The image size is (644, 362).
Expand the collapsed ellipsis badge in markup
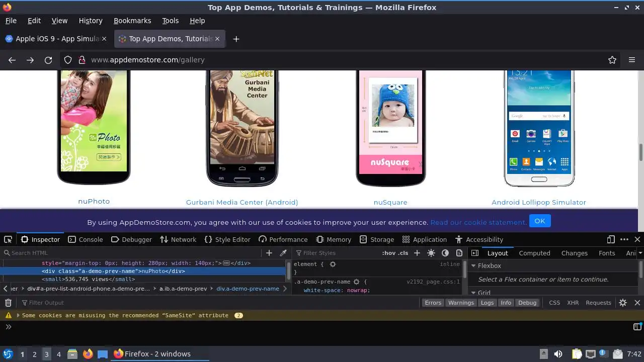coord(226,263)
